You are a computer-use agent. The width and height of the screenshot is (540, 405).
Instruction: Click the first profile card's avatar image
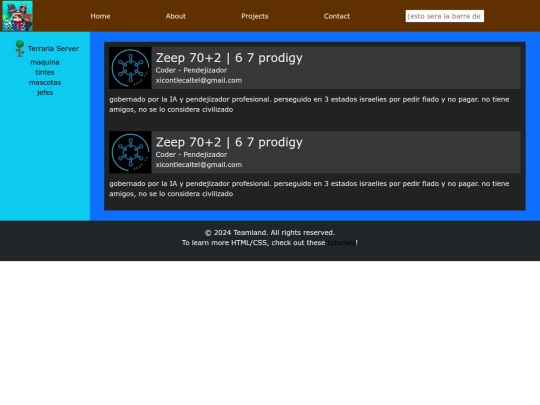point(130,68)
